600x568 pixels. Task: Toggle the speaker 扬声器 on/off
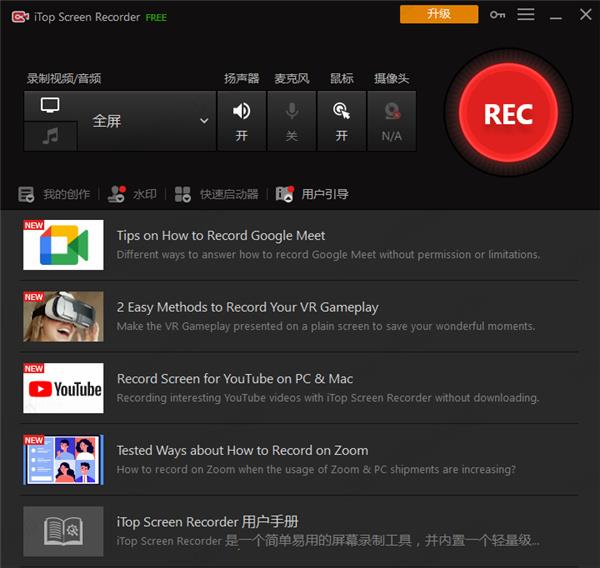pos(241,121)
